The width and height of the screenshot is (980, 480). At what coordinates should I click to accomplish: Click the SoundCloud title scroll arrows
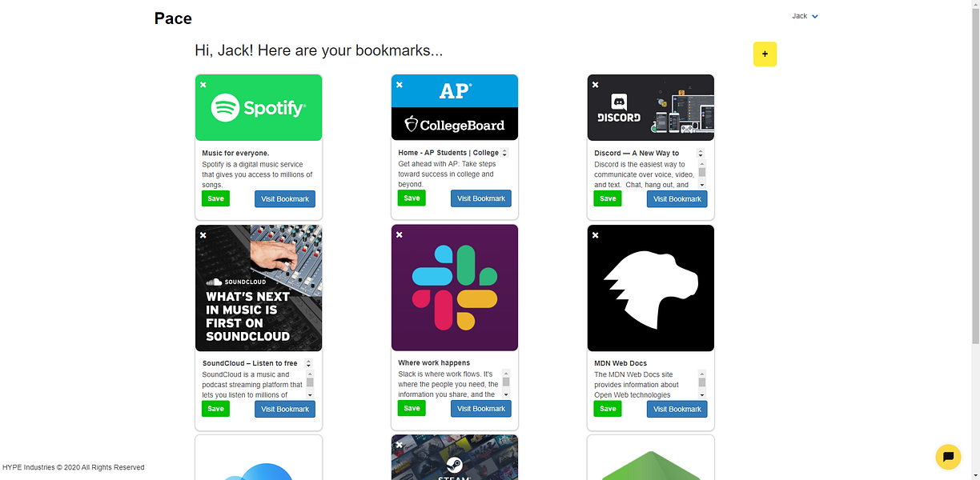tap(308, 363)
